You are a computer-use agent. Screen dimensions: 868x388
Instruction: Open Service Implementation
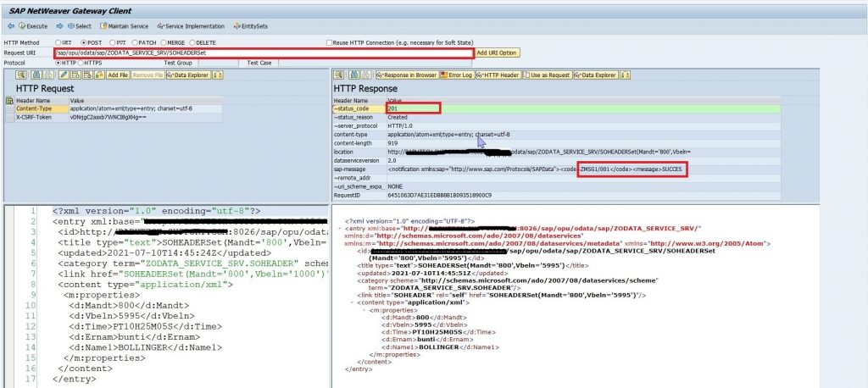191,26
